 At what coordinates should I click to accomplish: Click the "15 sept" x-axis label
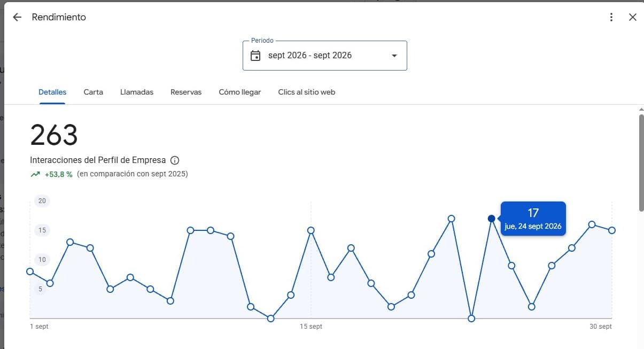click(311, 327)
